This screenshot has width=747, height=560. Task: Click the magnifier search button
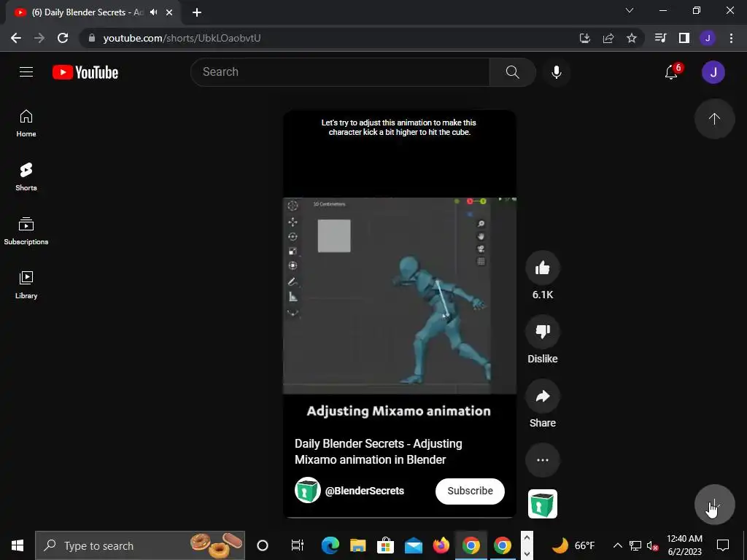[x=513, y=72]
